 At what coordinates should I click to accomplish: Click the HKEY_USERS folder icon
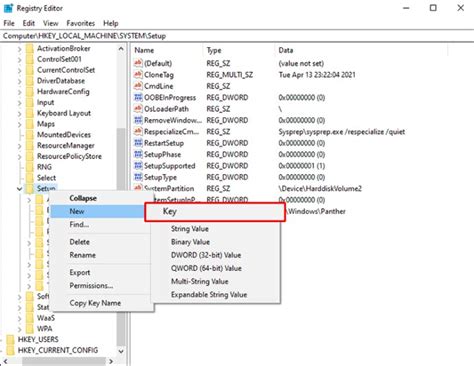click(x=11, y=339)
